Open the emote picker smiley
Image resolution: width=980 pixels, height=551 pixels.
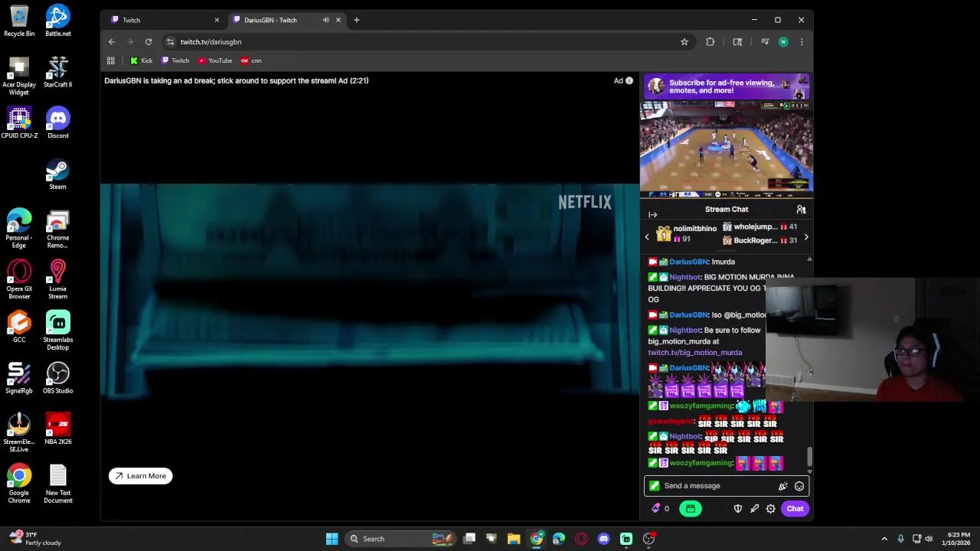pos(799,486)
